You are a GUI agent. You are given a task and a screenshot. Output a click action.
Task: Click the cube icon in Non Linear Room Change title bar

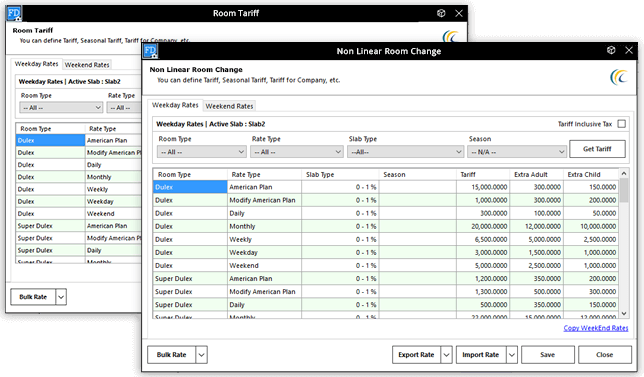[611, 50]
